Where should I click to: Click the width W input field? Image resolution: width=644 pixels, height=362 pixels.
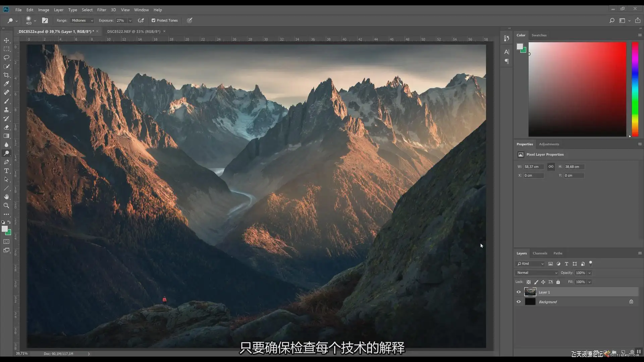pos(533,167)
